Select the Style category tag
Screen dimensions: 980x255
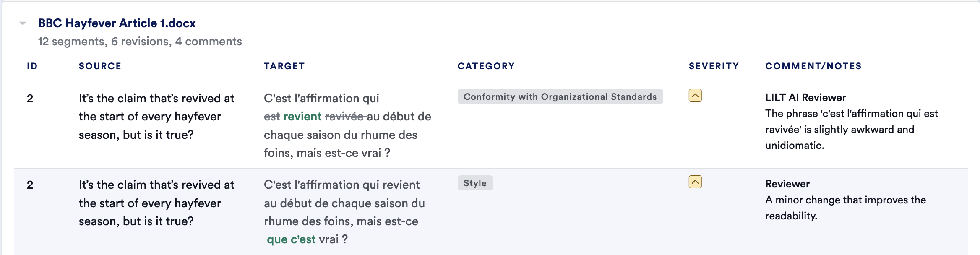tap(475, 183)
